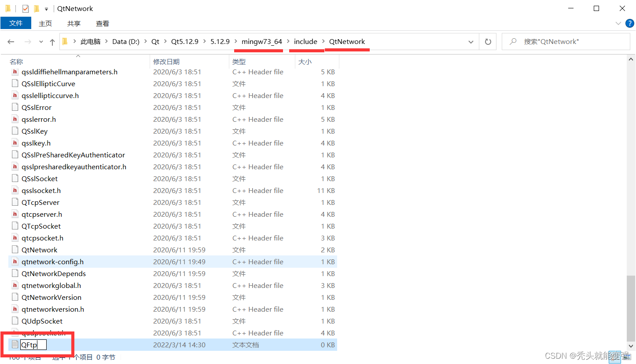This screenshot has width=636, height=364.
Task: Select the QtNetwork file icon in list
Action: coord(15,250)
